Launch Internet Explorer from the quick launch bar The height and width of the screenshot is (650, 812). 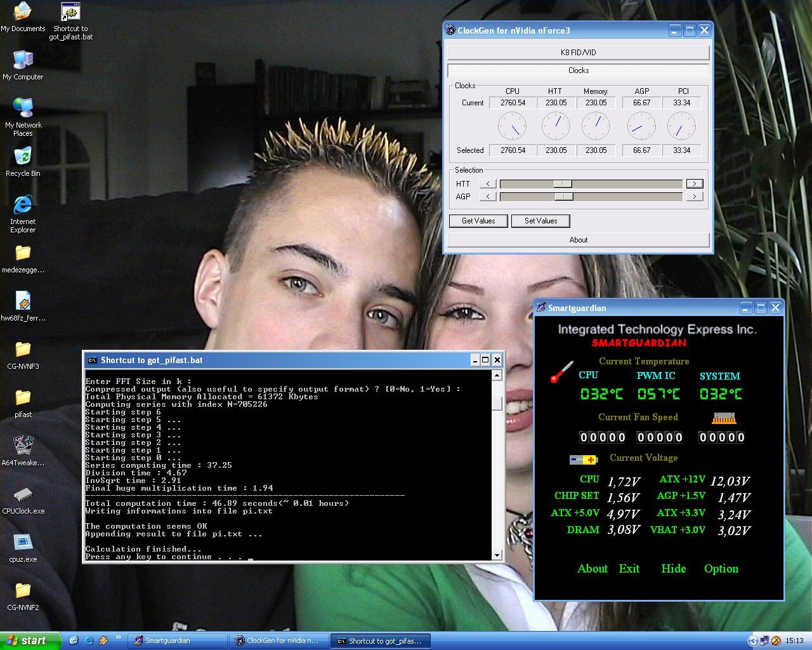pos(89,641)
